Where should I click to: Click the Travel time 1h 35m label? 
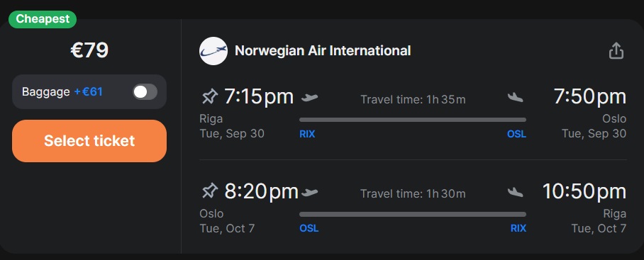(x=413, y=99)
